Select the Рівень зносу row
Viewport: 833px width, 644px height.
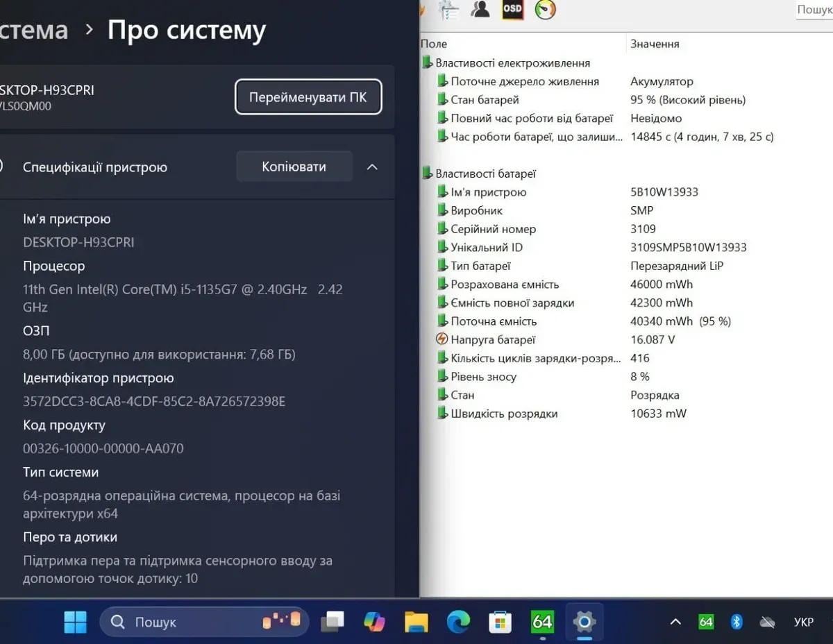point(483,377)
